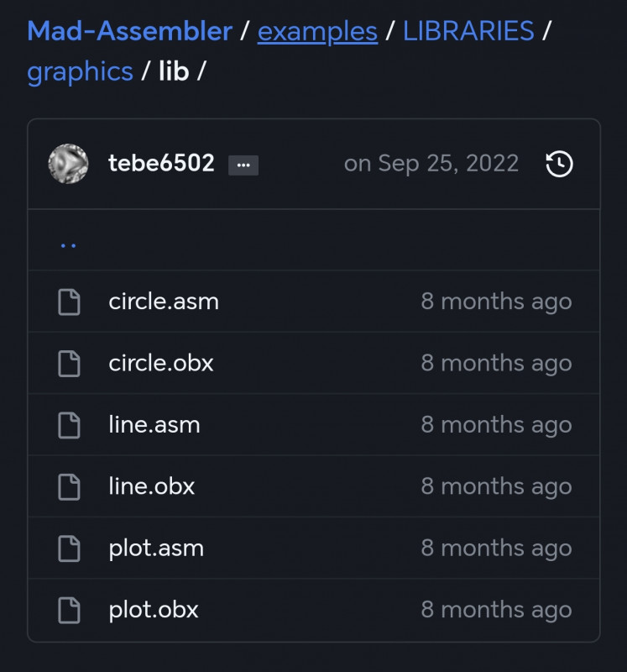
Task: Open the tebe6502 profile avatar
Action: pos(69,164)
